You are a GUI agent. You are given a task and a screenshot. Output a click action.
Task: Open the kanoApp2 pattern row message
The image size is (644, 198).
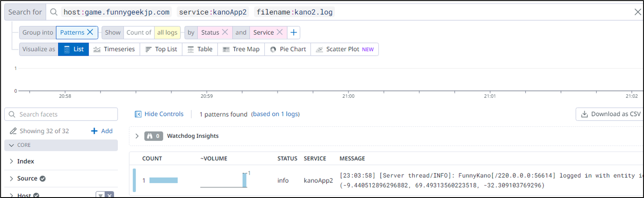(x=492, y=180)
